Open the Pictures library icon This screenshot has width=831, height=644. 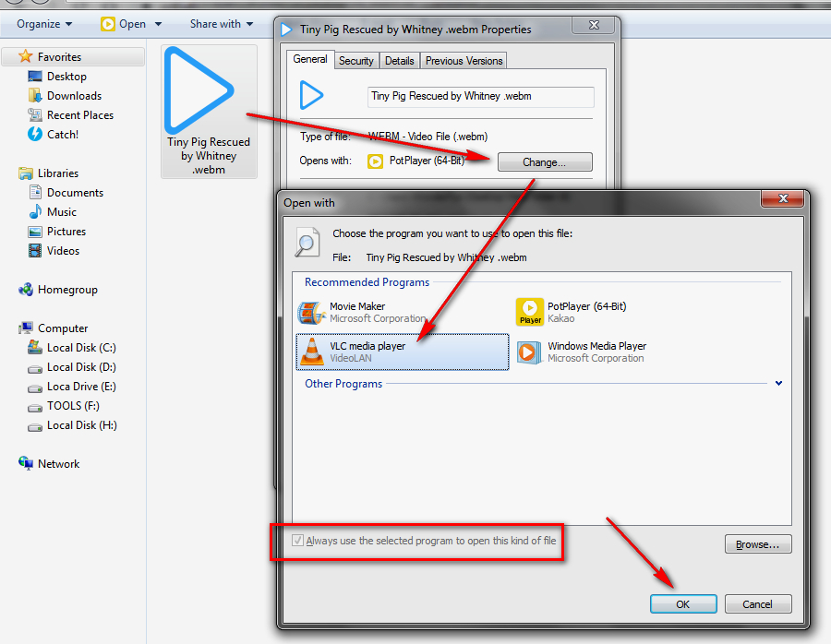click(35, 232)
